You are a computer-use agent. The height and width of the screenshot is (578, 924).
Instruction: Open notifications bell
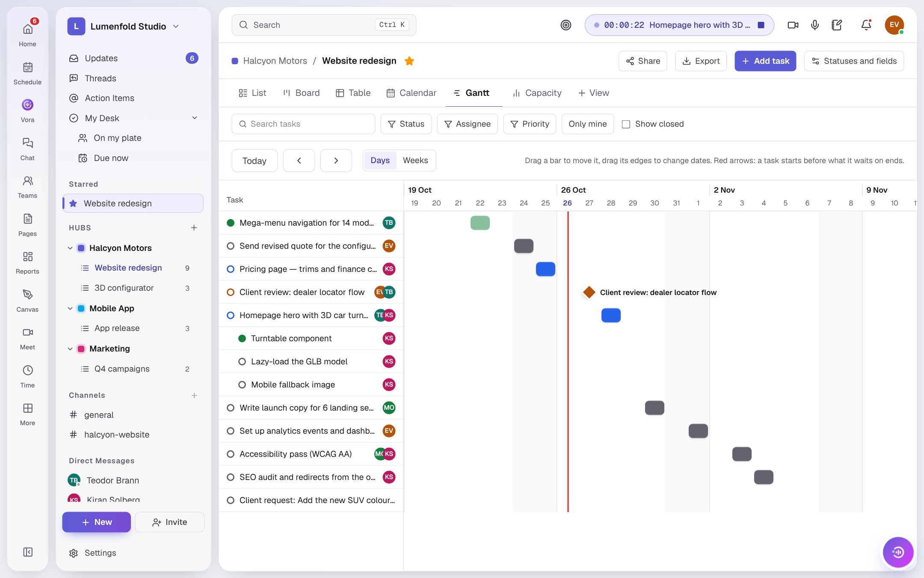(866, 25)
